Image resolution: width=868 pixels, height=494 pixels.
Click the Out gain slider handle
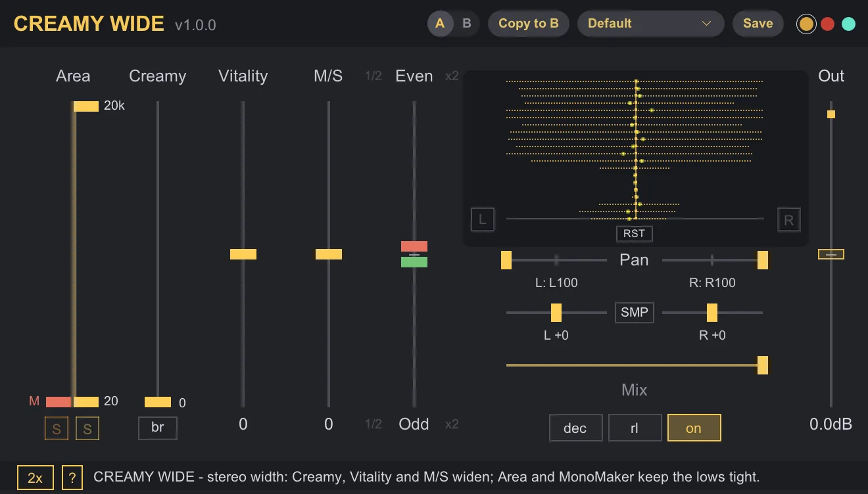point(831,254)
